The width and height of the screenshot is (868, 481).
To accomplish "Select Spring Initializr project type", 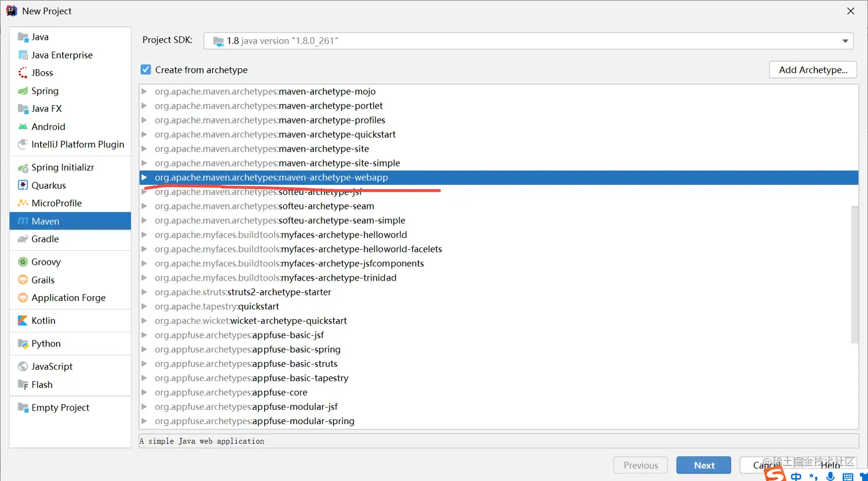I will point(70,168).
